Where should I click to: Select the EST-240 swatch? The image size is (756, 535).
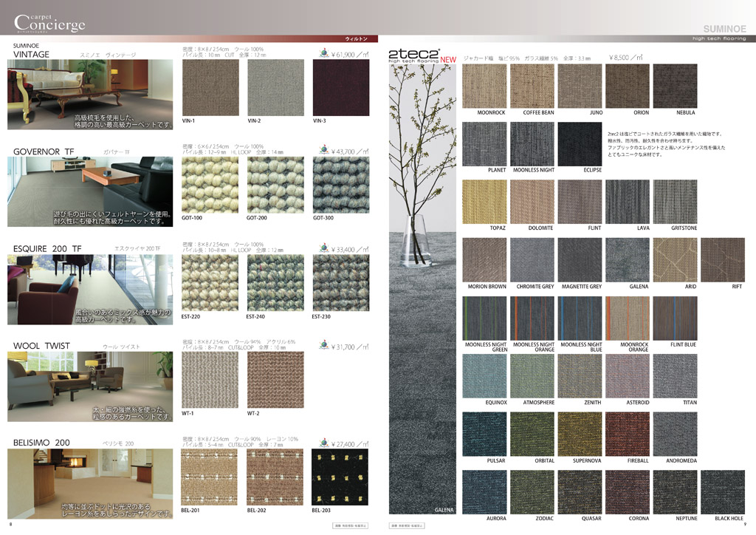(x=275, y=283)
